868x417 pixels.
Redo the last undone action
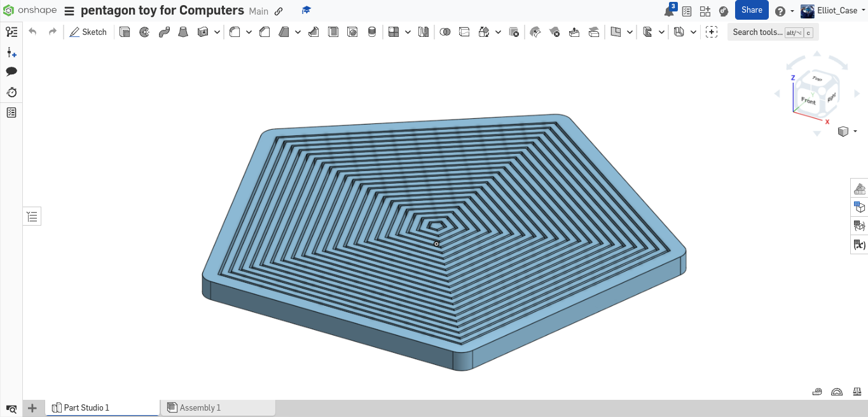(x=53, y=32)
